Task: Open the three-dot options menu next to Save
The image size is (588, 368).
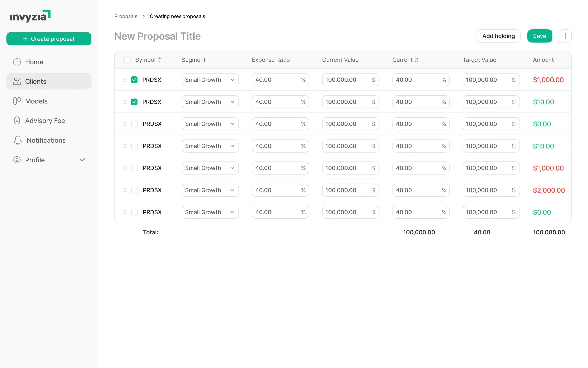Action: pyautogui.click(x=565, y=36)
